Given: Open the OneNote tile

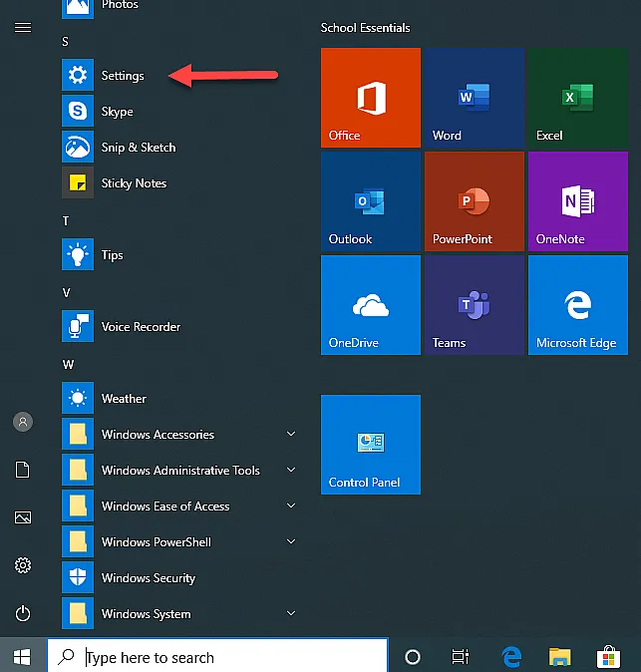Looking at the screenshot, I should pyautogui.click(x=578, y=201).
